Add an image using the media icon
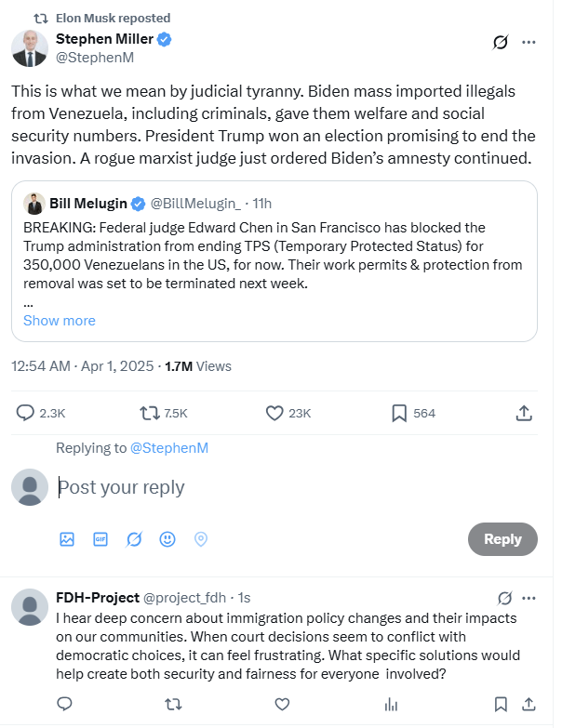The width and height of the screenshot is (562, 728). 67,539
